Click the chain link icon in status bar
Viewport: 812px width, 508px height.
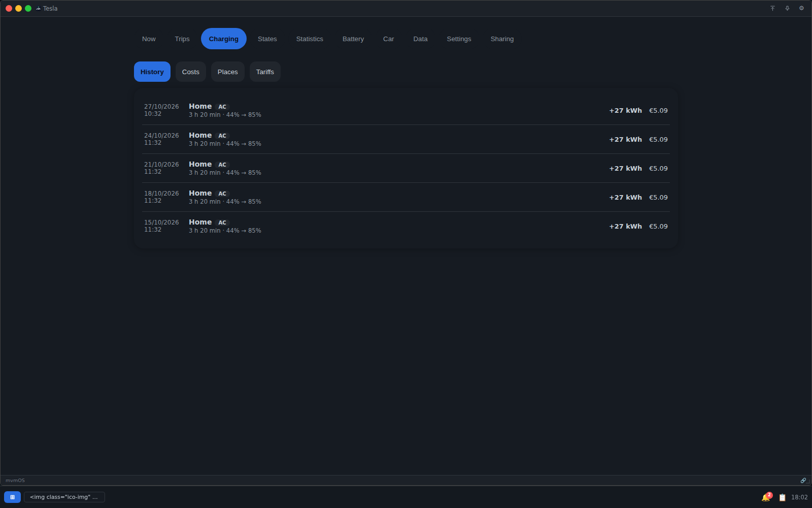pos(803,480)
